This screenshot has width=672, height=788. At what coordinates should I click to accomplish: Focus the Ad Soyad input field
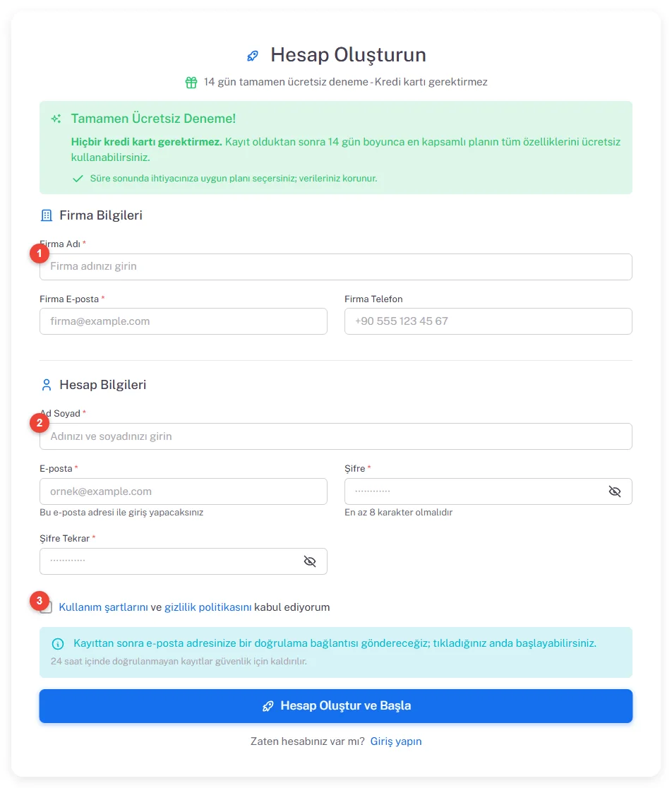click(336, 436)
